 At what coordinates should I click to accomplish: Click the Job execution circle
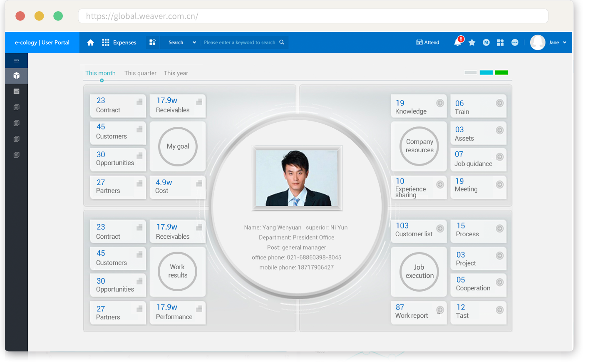(419, 272)
